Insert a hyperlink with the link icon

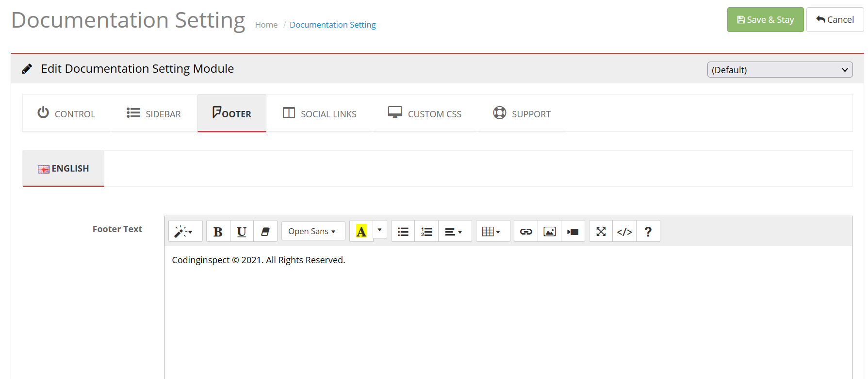(x=526, y=232)
